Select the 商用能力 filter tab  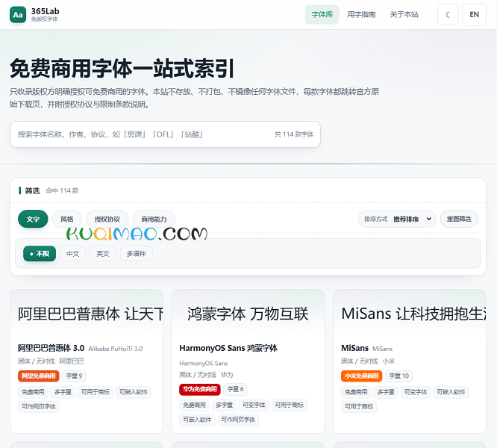tap(154, 219)
